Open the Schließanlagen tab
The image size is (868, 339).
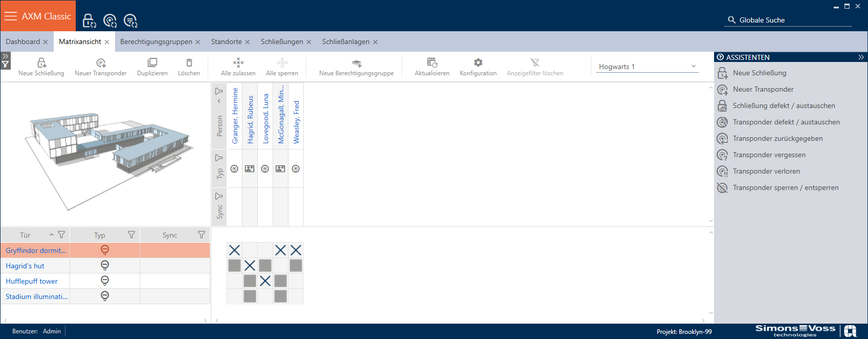[345, 42]
